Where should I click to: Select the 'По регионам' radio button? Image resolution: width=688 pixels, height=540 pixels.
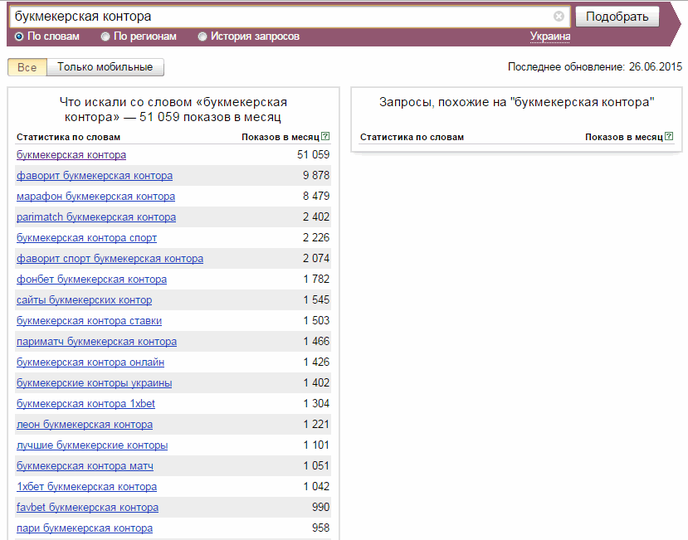coord(105,36)
